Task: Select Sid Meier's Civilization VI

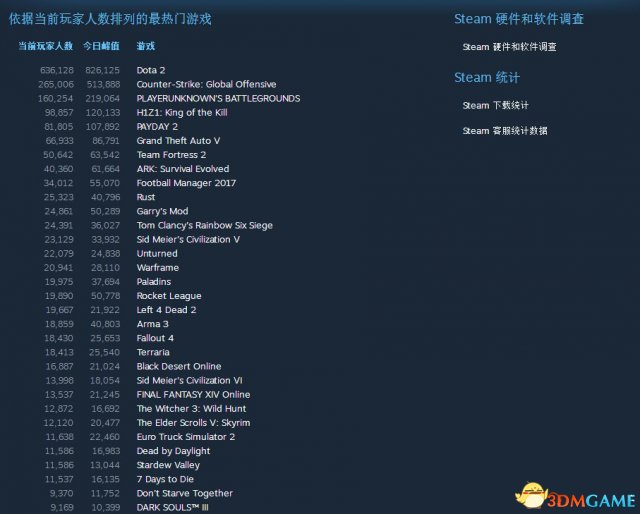Action: (x=189, y=380)
